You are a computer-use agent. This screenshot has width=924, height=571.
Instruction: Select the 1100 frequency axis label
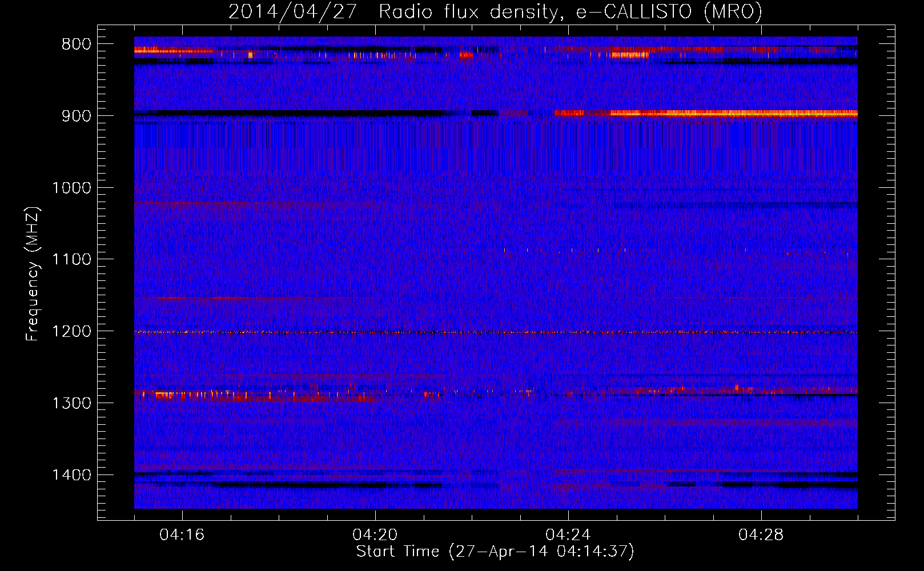point(71,260)
